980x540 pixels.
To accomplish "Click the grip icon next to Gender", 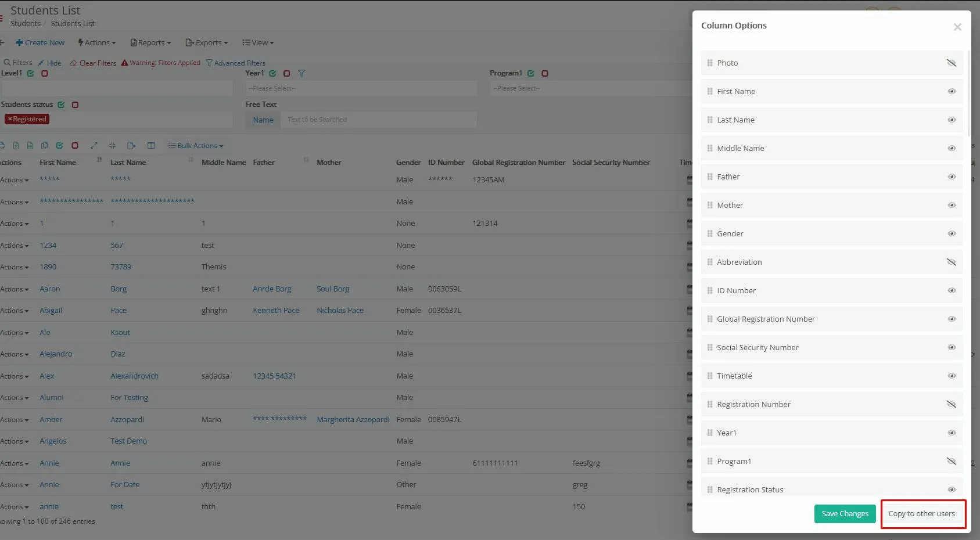I will [709, 233].
